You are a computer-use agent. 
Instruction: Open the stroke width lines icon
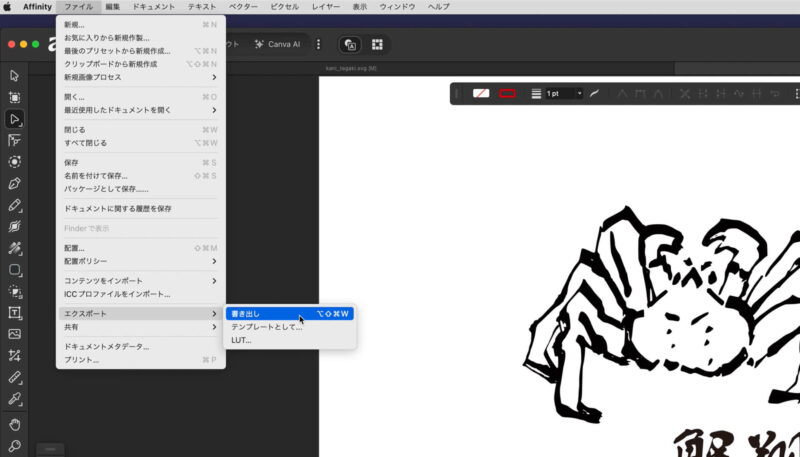click(536, 93)
